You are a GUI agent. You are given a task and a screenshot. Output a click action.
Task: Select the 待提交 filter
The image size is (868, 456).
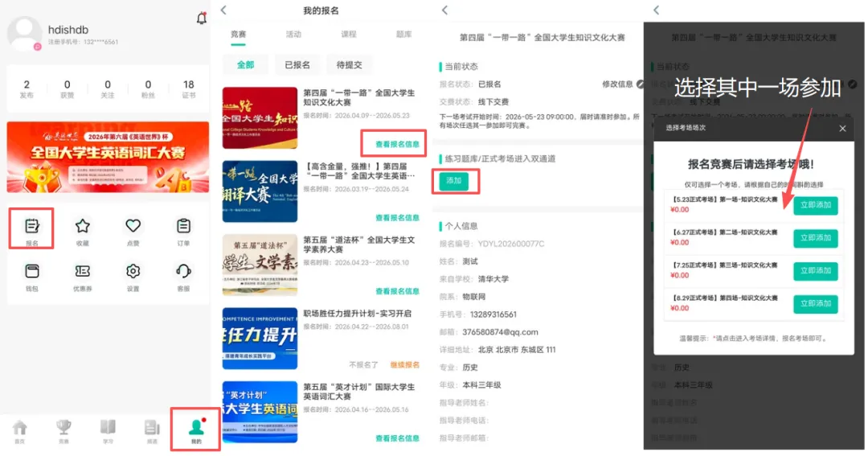(350, 65)
